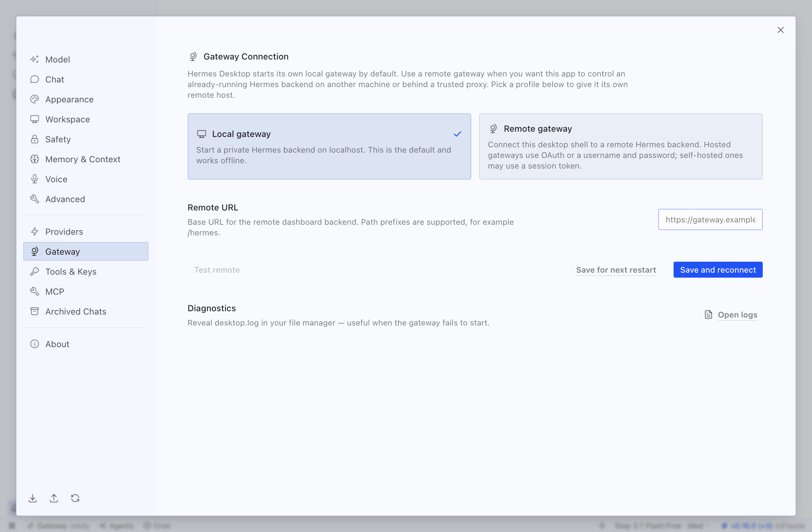
Task: Click the Local gateway checkmark
Action: [x=458, y=134]
